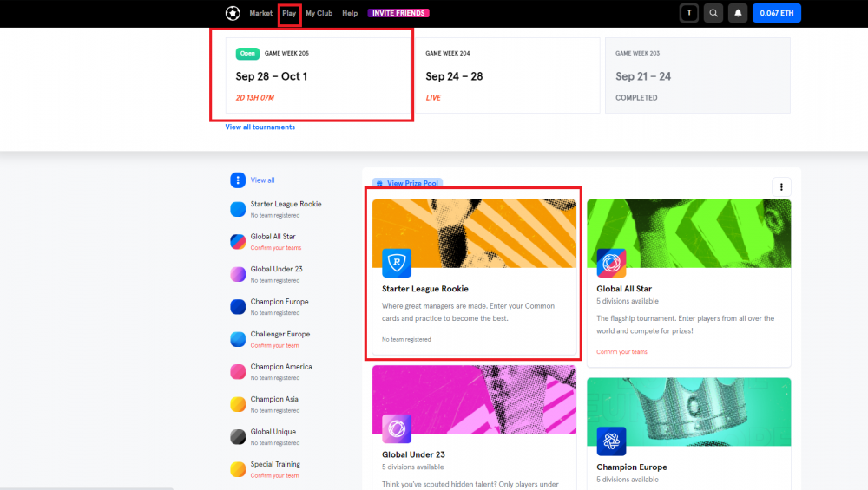This screenshot has height=490, width=868.
Task: Open Starter League Rookie card banner image
Action: click(474, 233)
